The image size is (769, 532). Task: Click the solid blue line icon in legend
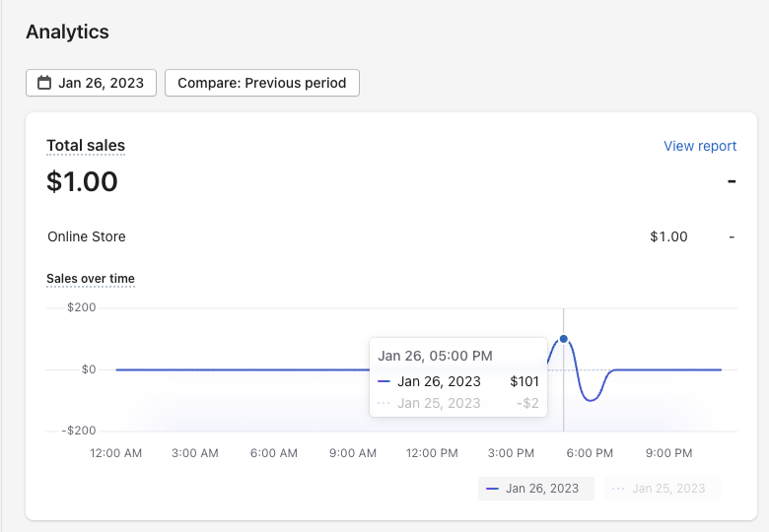pyautogui.click(x=493, y=488)
